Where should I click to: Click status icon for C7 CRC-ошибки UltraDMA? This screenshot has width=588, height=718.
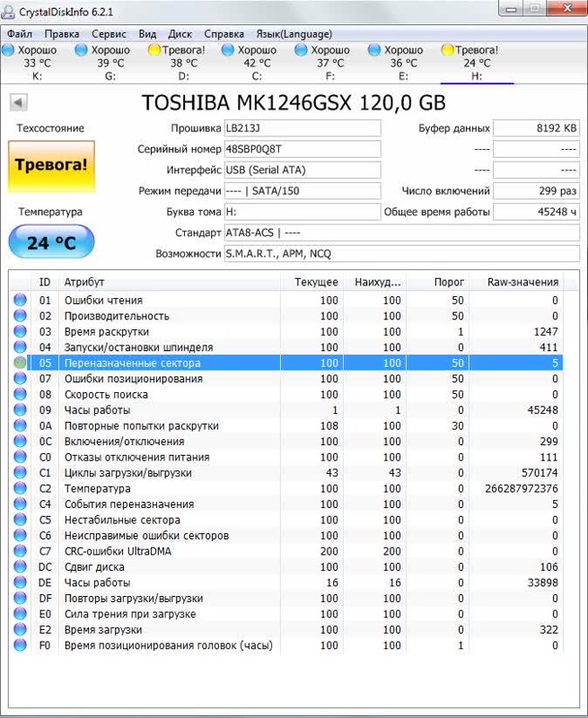(20, 551)
